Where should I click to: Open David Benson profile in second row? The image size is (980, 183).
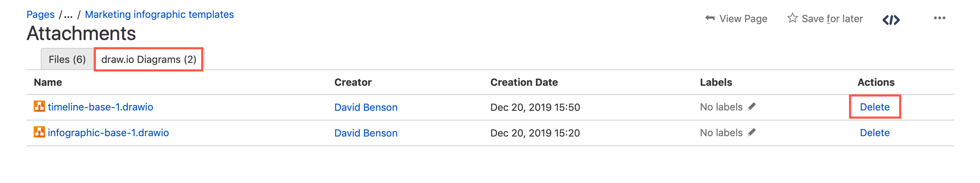(x=365, y=133)
